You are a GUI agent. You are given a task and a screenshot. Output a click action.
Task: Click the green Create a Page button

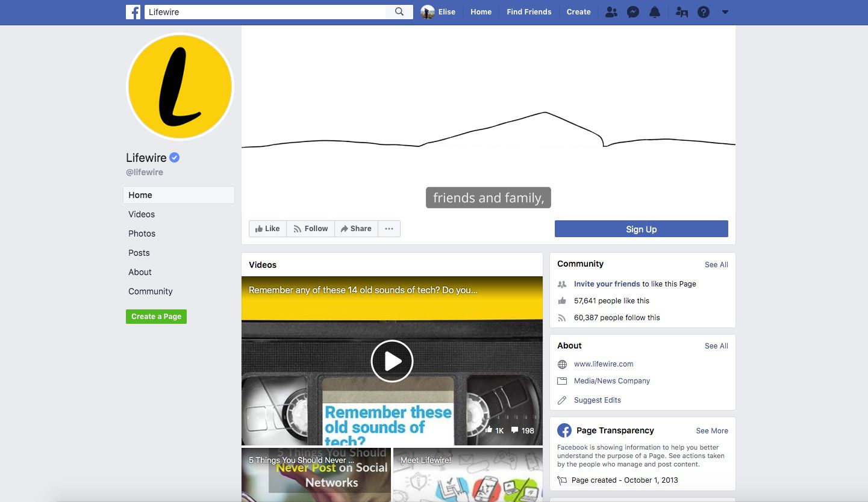[156, 317]
